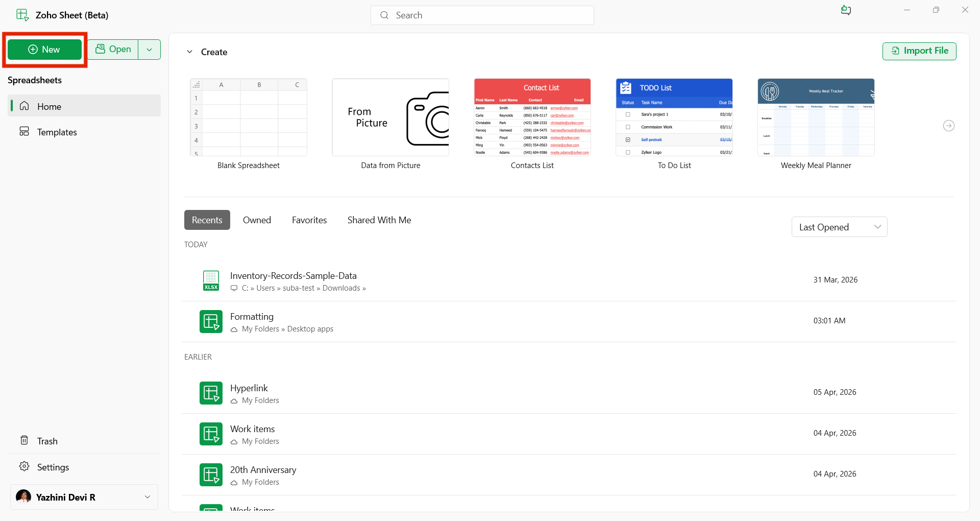Click the sync status icon near window controls
Image resolution: width=980 pixels, height=521 pixels.
coord(846,10)
